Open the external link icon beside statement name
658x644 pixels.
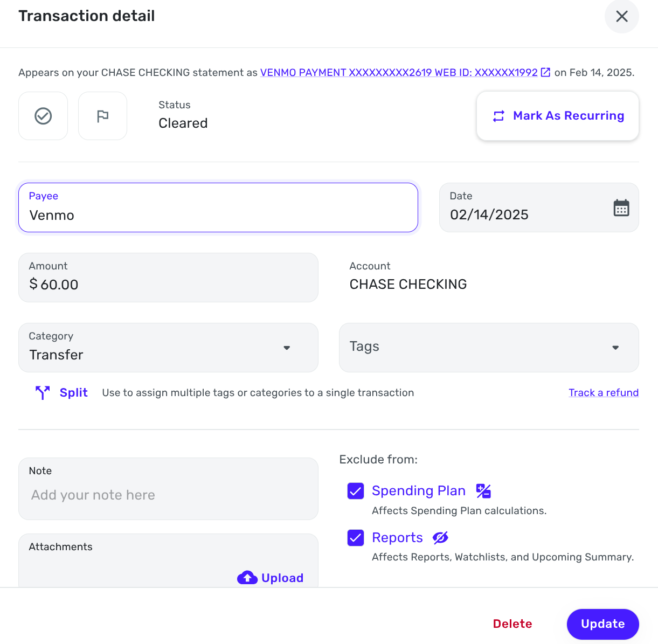545,72
